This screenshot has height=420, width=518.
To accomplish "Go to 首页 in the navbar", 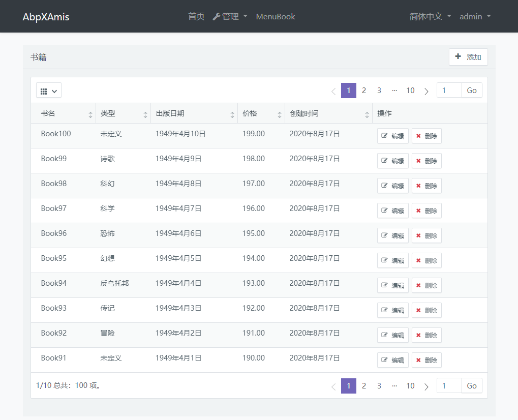I will pyautogui.click(x=196, y=16).
